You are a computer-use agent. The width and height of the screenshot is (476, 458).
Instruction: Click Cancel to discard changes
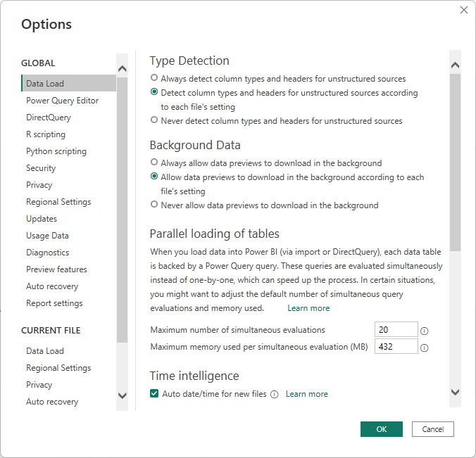point(433,429)
